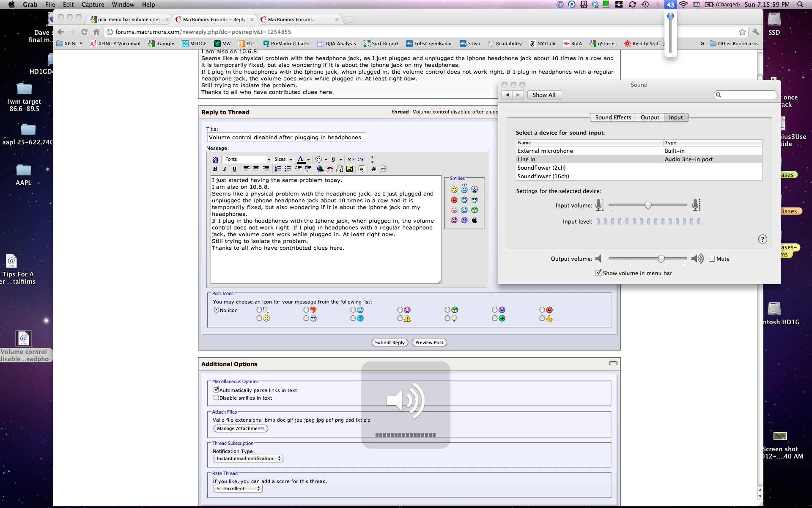This screenshot has height=508, width=812.
Task: Open the Notification Type dropdown
Action: [x=248, y=458]
